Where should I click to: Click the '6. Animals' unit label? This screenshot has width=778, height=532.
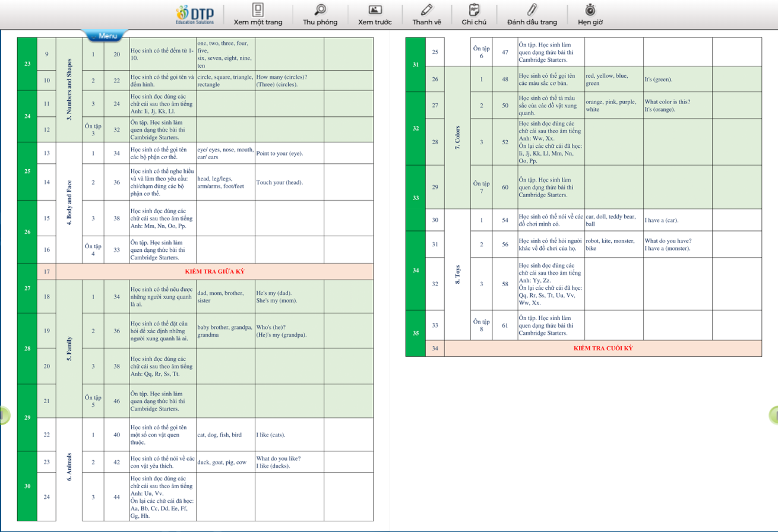pos(69,470)
